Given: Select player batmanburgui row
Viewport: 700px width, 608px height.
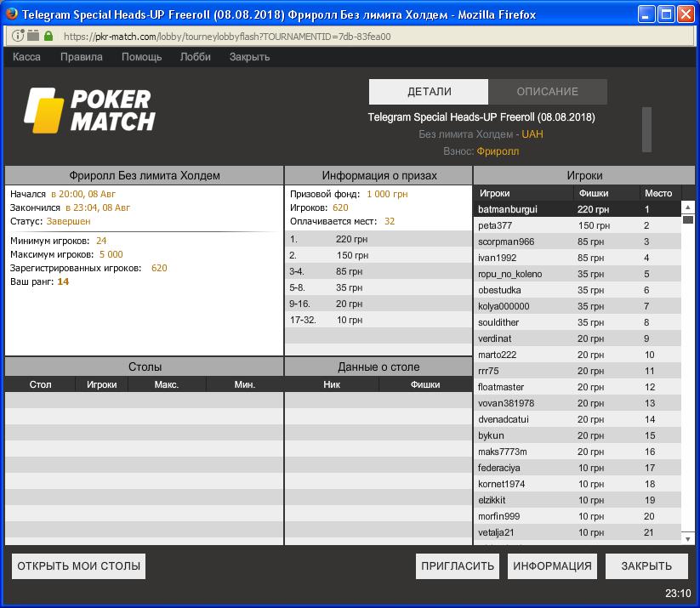Looking at the screenshot, I should [x=578, y=209].
